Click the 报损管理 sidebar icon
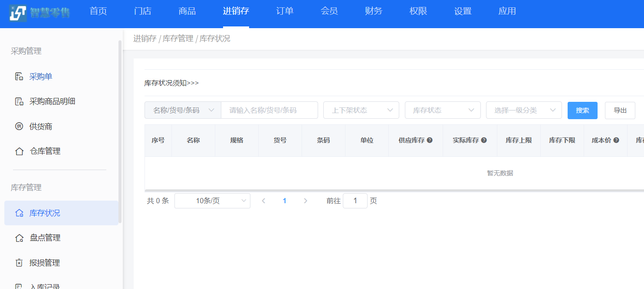The height and width of the screenshot is (289, 644). tap(19, 263)
